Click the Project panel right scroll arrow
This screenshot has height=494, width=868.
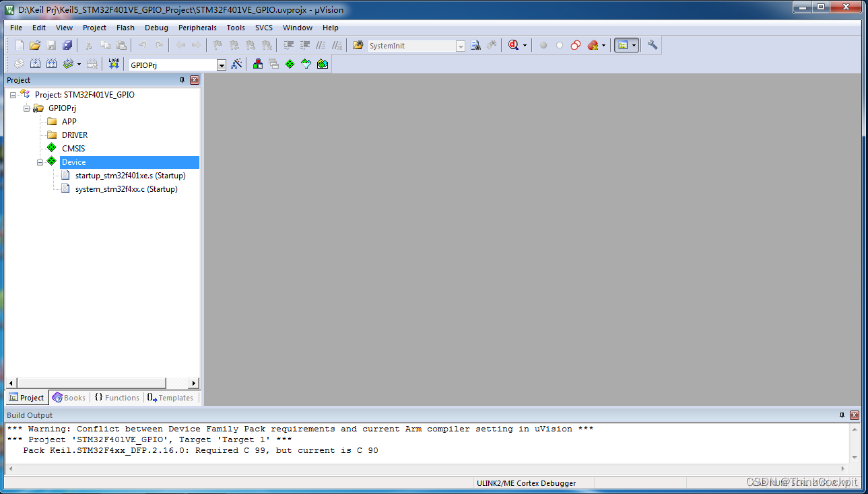pos(193,383)
